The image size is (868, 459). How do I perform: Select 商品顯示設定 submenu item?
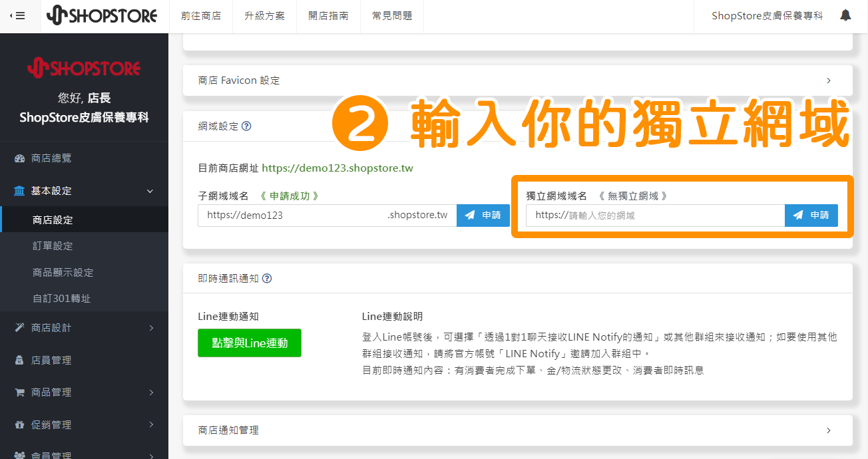click(x=84, y=273)
